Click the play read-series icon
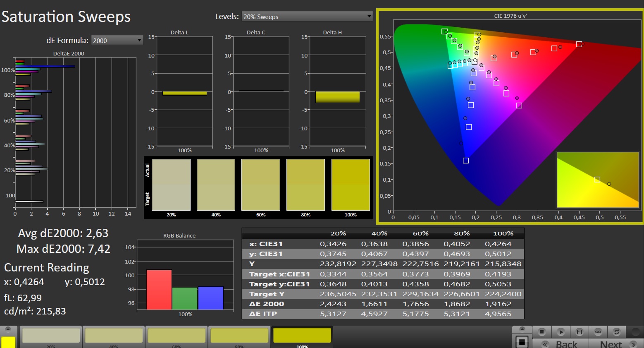 [x=561, y=332]
